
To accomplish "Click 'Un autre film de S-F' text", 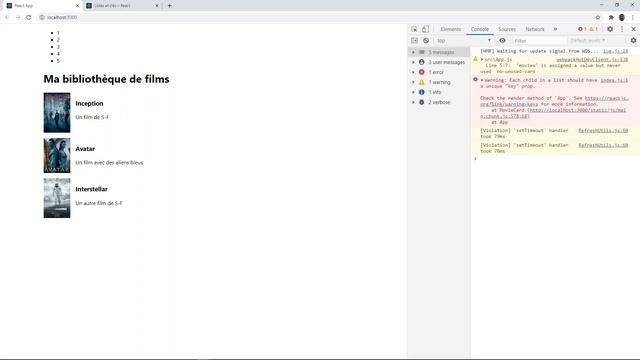I will [x=99, y=203].
